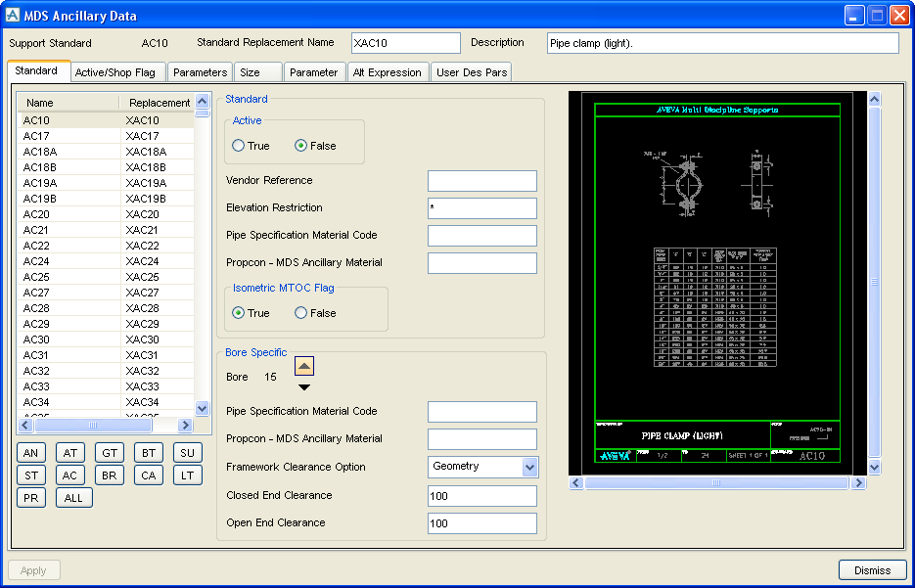
Task: Click the Bore Specific Pipe Specification Material Code field
Action: point(482,412)
